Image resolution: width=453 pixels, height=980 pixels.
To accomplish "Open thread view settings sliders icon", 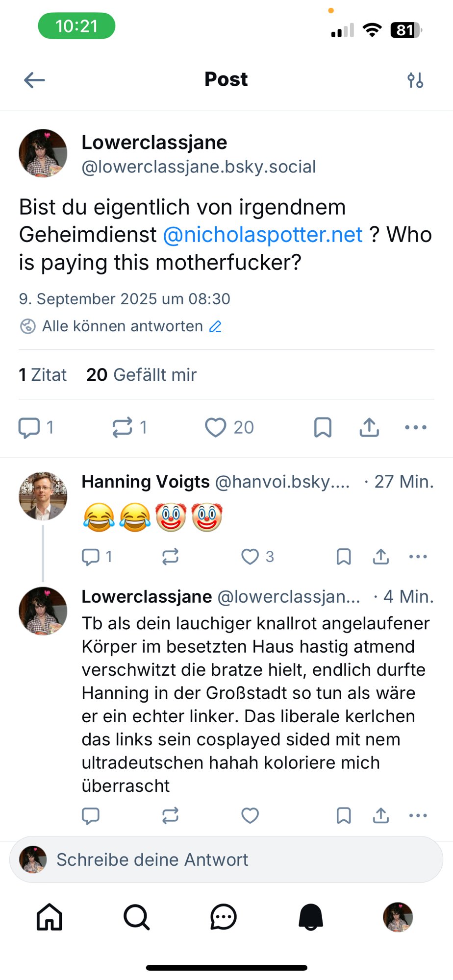I will pyautogui.click(x=415, y=80).
